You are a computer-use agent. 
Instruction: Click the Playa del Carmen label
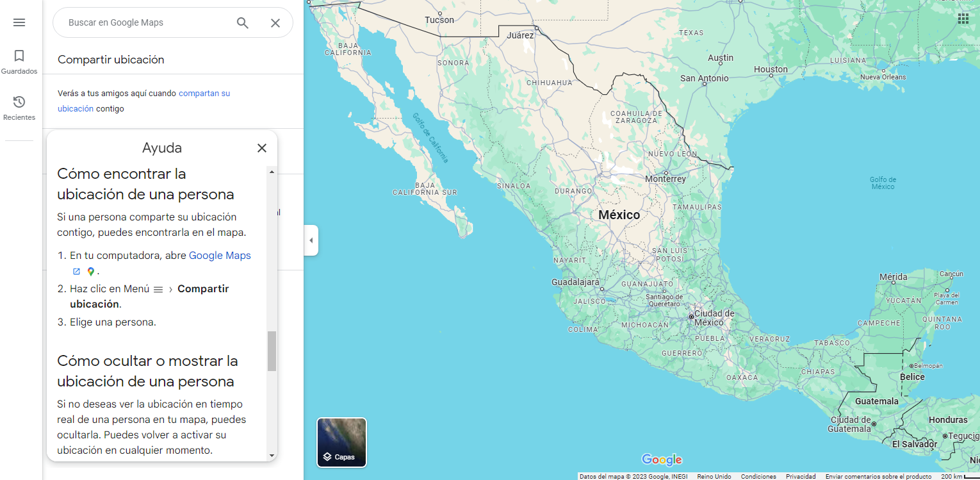point(947,299)
